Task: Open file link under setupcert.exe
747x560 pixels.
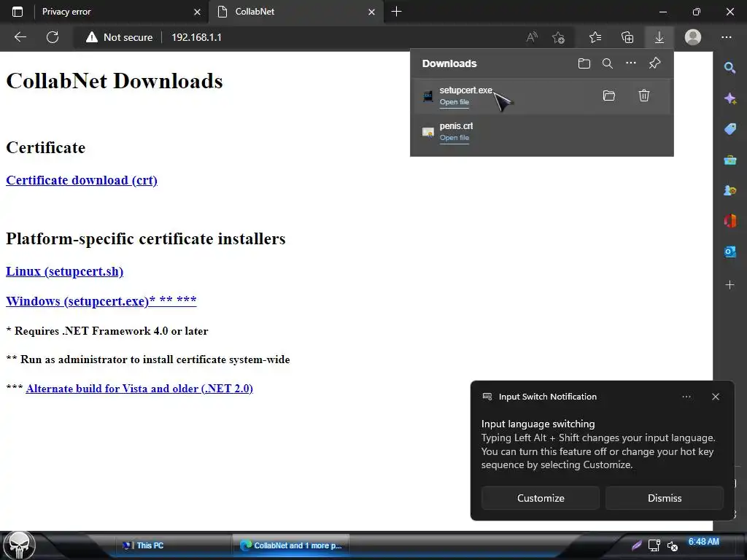Action: click(454, 102)
